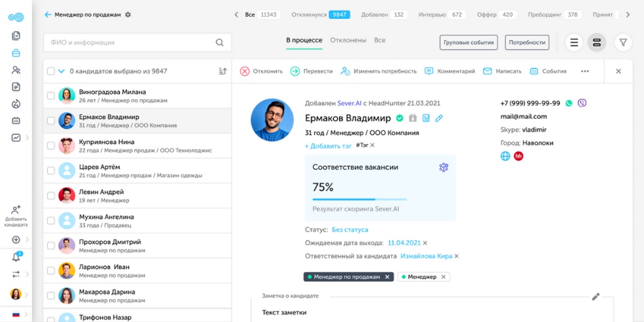Click Отклонить reject action
Viewport: 644px width, 322px height.
click(x=261, y=71)
